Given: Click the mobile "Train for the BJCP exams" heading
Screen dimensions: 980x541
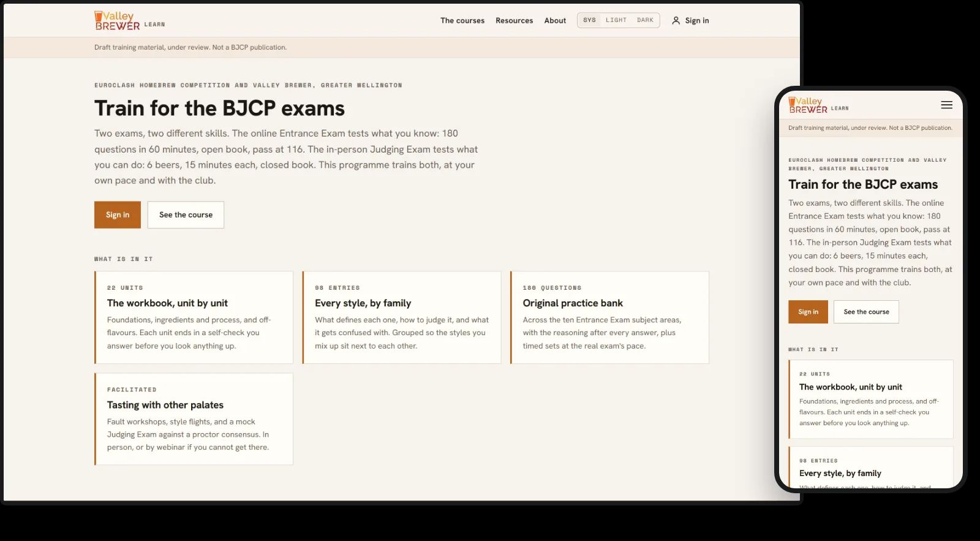Looking at the screenshot, I should click(863, 184).
